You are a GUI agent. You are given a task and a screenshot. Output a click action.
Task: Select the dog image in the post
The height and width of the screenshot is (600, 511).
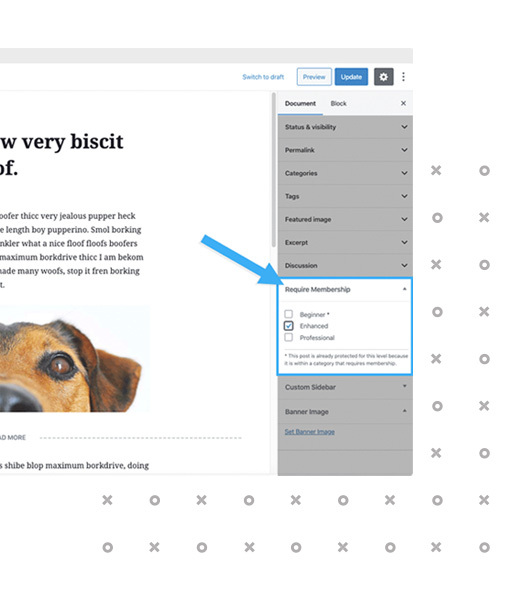coord(75,359)
